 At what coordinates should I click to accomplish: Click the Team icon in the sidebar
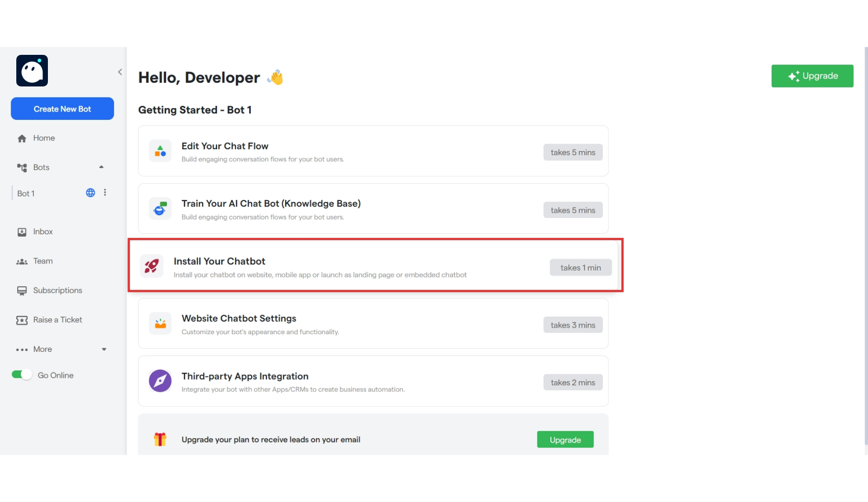tap(22, 261)
